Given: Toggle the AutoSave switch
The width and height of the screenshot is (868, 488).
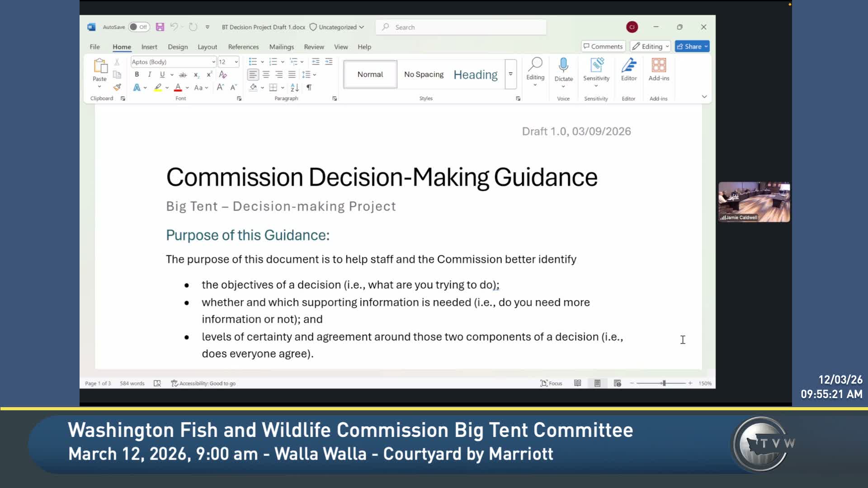Looking at the screenshot, I should pos(138,27).
